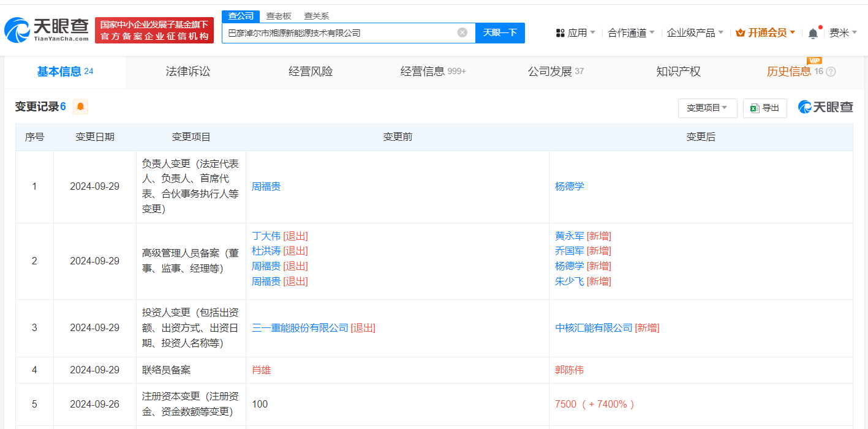Expand the 合作通道 dropdown menu
This screenshot has height=429, width=868.
[x=631, y=33]
